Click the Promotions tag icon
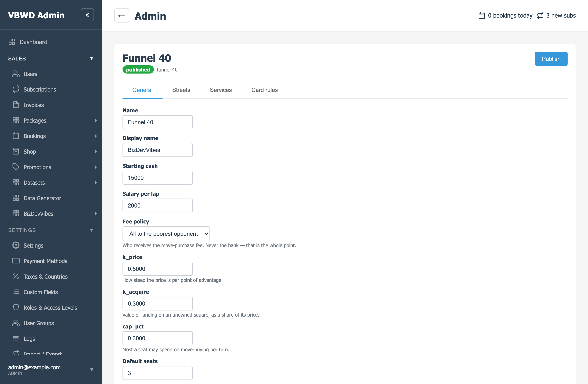 [16, 167]
